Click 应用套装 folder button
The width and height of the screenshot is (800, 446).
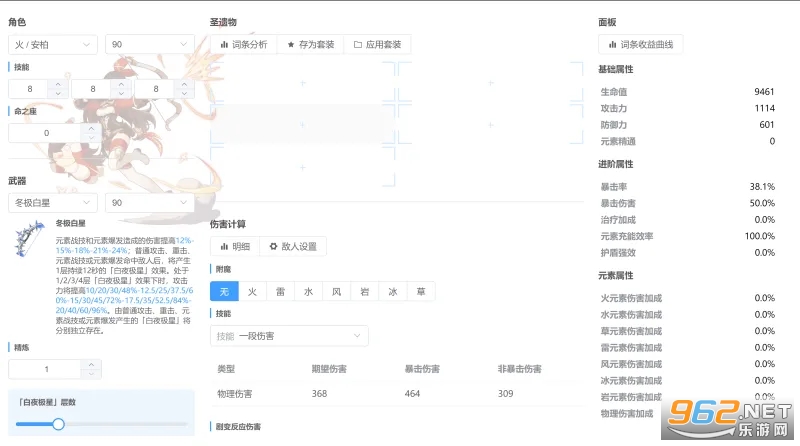[x=378, y=44]
